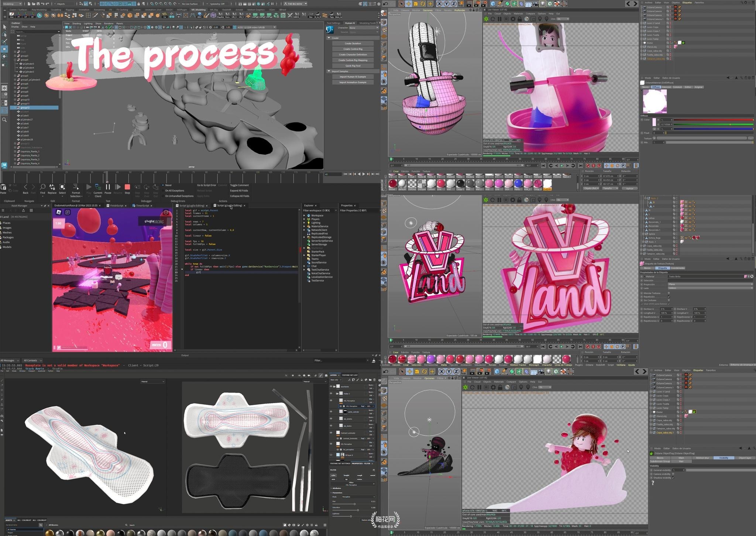Hide the assorbente layer in Substance Painter
Image resolution: width=756 pixels, height=536 pixels.
(331, 386)
